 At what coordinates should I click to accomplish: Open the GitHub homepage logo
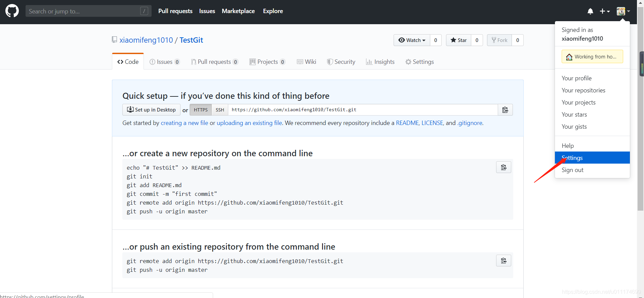[12, 11]
